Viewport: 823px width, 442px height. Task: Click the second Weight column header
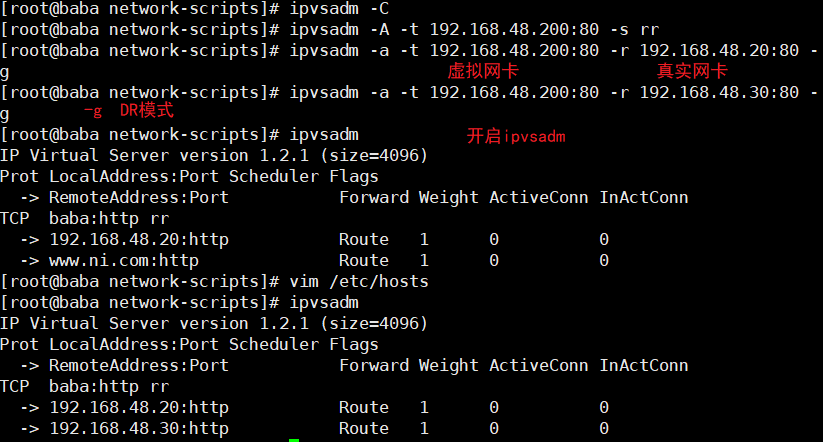point(448,365)
